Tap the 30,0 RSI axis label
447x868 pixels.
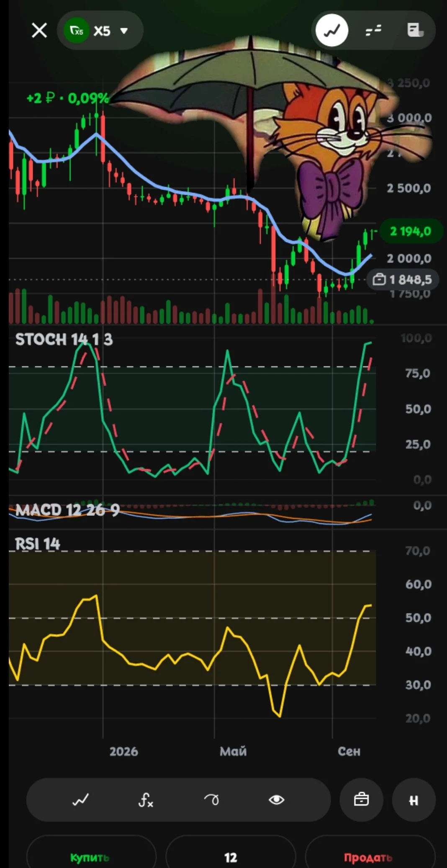[418, 685]
